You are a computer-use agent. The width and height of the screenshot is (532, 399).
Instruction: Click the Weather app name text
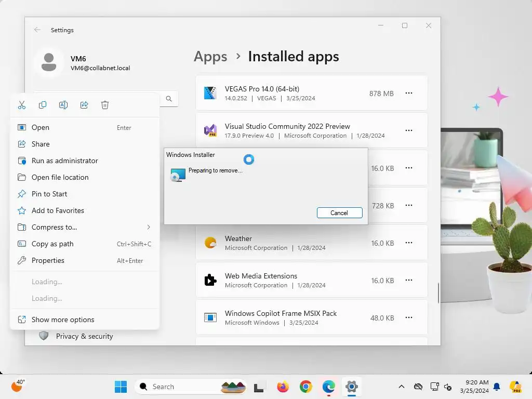click(x=238, y=238)
